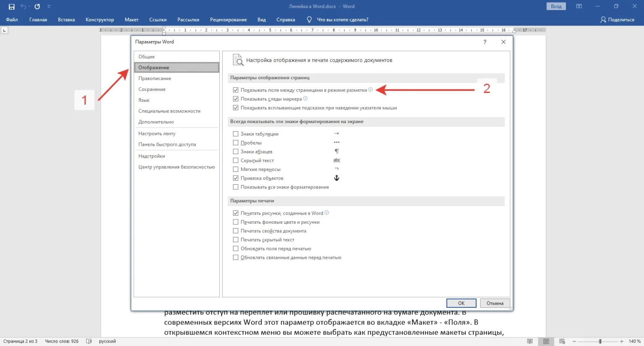
Task: Switch to Web Layout view icon
Action: pos(562,341)
